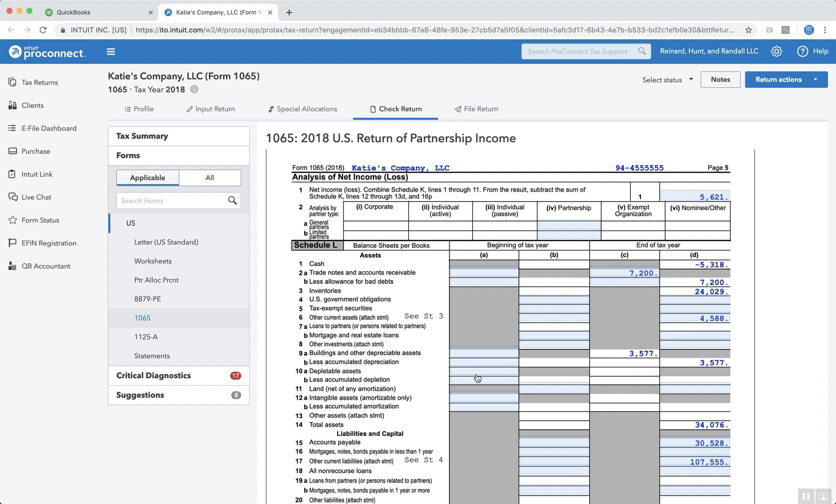The image size is (836, 504).
Task: Select the 1065 form
Action: [142, 318]
